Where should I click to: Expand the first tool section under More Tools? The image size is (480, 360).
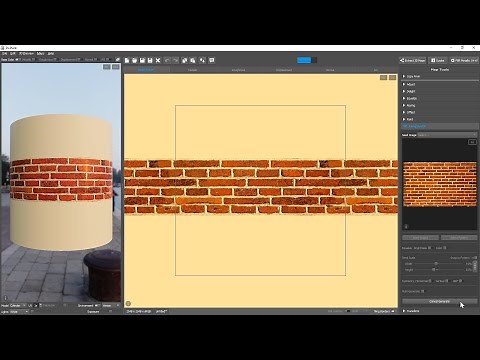pyautogui.click(x=439, y=76)
